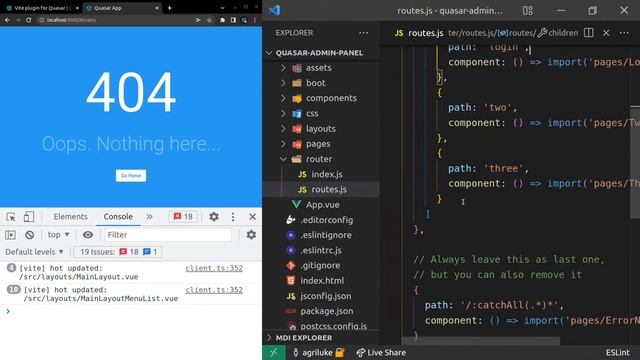Viewport: 640px width, 360px height.
Task: Open the DevTools Console tab
Action: point(118,217)
